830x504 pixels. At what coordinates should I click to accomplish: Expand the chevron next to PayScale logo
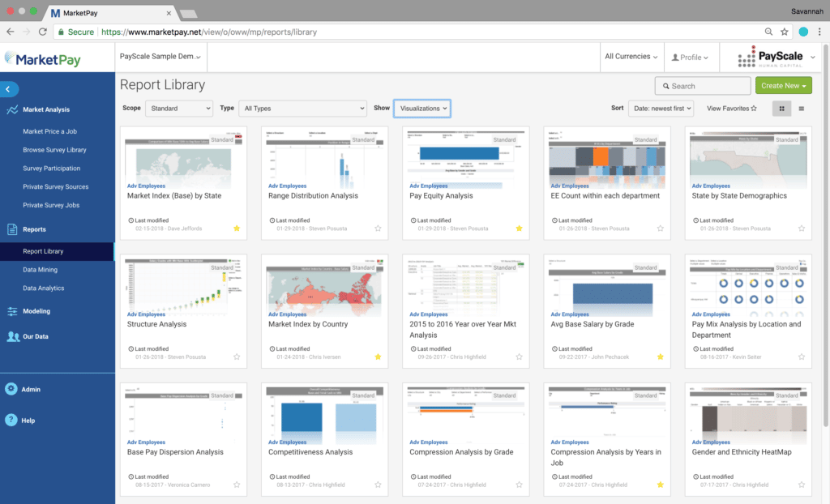812,58
